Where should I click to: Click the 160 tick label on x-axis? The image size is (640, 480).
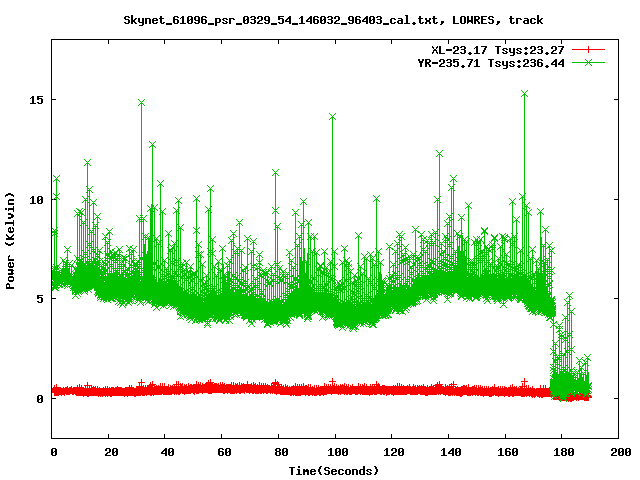tap(506, 452)
